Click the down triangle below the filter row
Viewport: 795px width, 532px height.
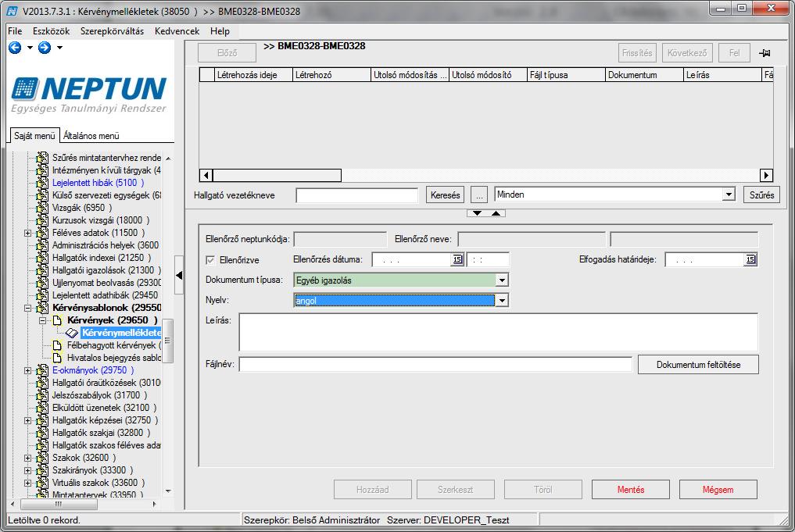(477, 213)
